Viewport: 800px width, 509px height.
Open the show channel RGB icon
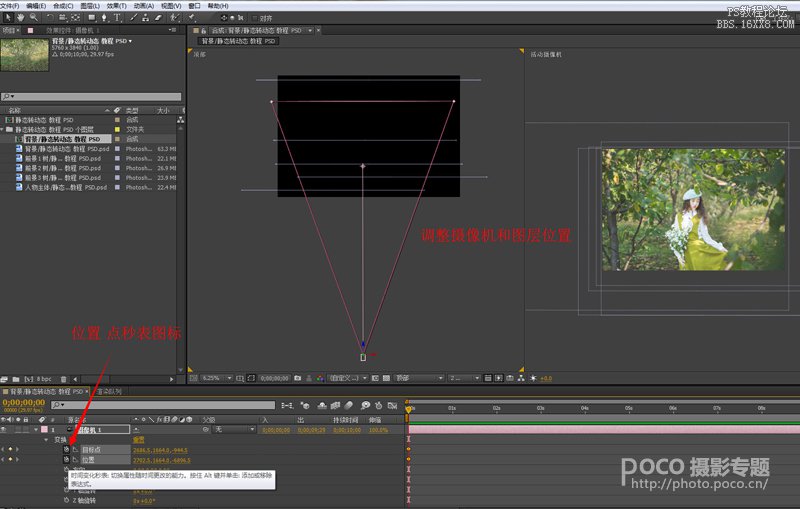click(320, 378)
